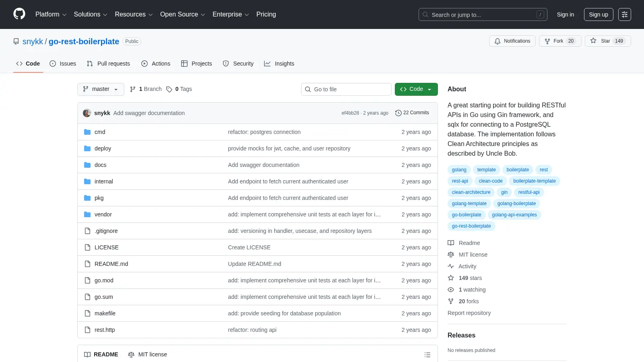Click the golang topic tag
644x362 pixels.
click(x=459, y=170)
